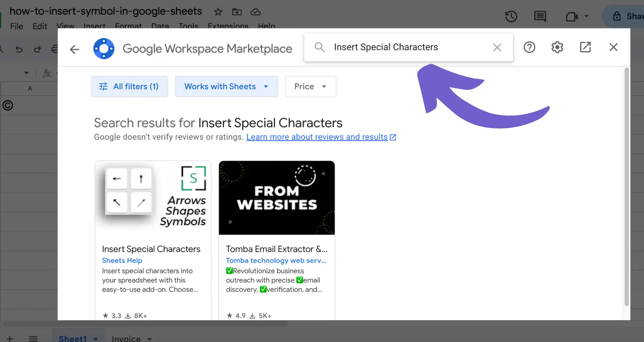
Task: Go back with the marketplace back arrow
Action: pyautogui.click(x=74, y=49)
